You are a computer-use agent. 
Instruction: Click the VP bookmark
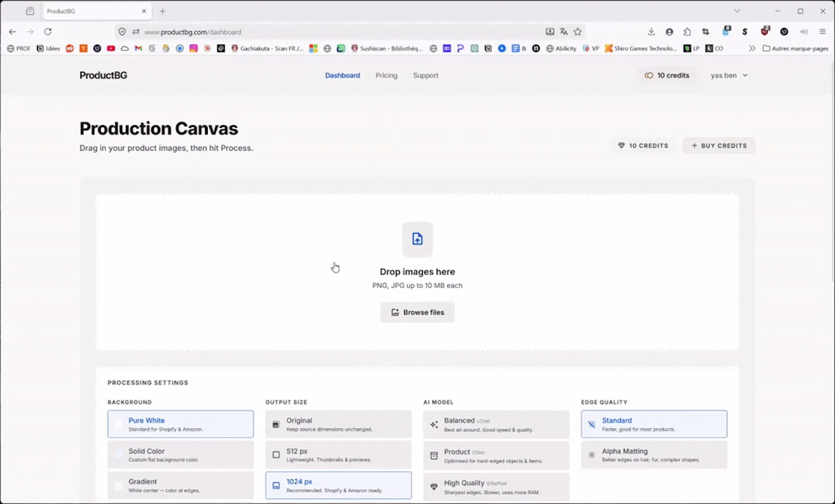[591, 49]
